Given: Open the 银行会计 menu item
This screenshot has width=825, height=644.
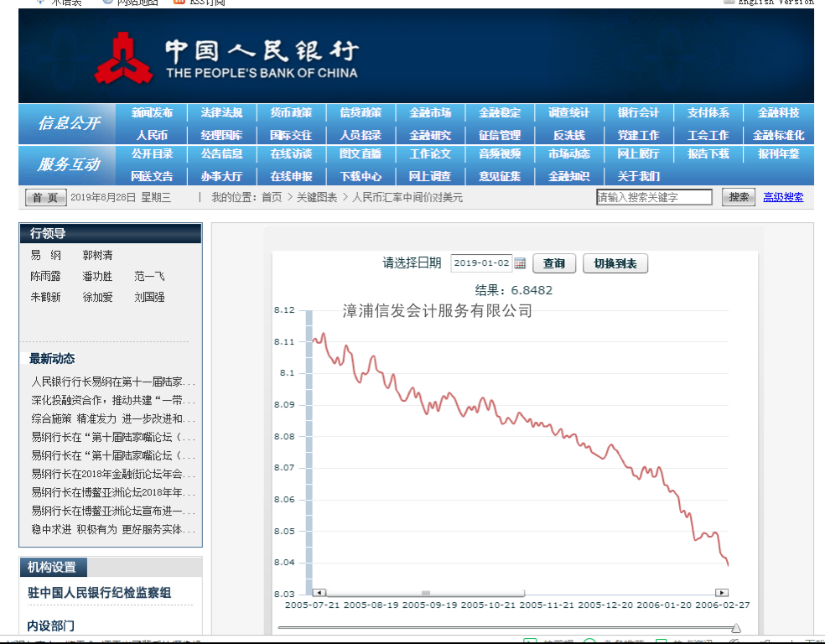Looking at the screenshot, I should 638,112.
